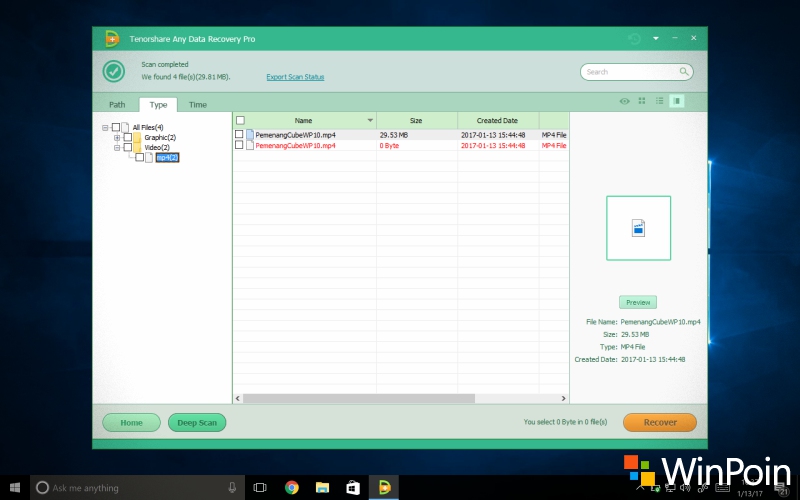Sort by Created Date column header
The image size is (800, 500).
[x=497, y=121]
